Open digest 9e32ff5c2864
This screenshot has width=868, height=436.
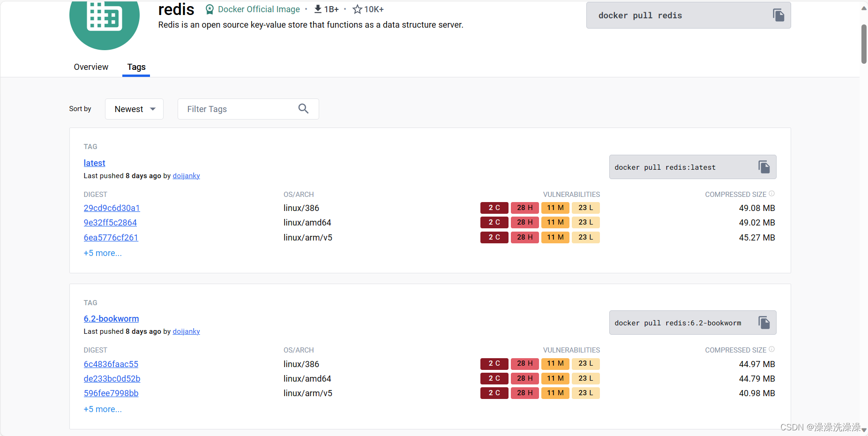[x=110, y=223]
